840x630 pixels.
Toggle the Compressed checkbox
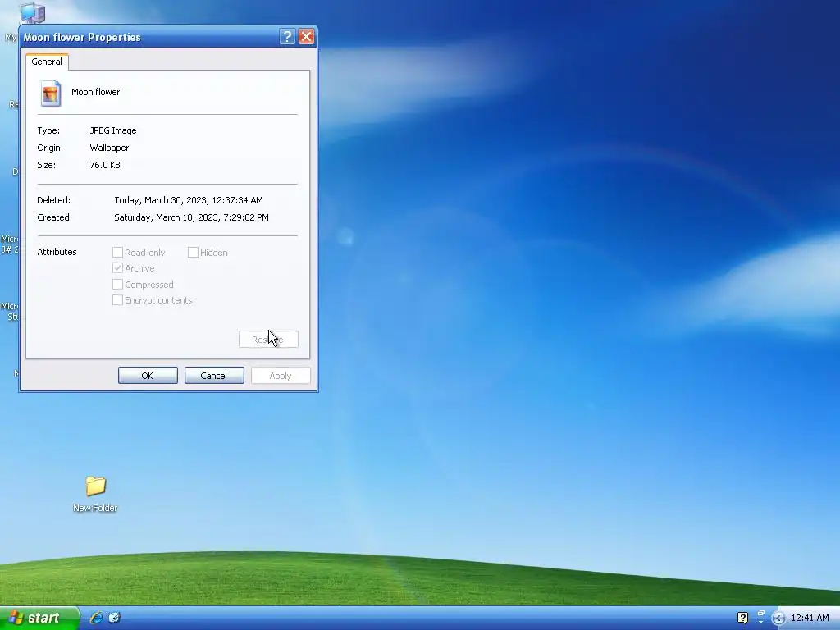point(117,284)
